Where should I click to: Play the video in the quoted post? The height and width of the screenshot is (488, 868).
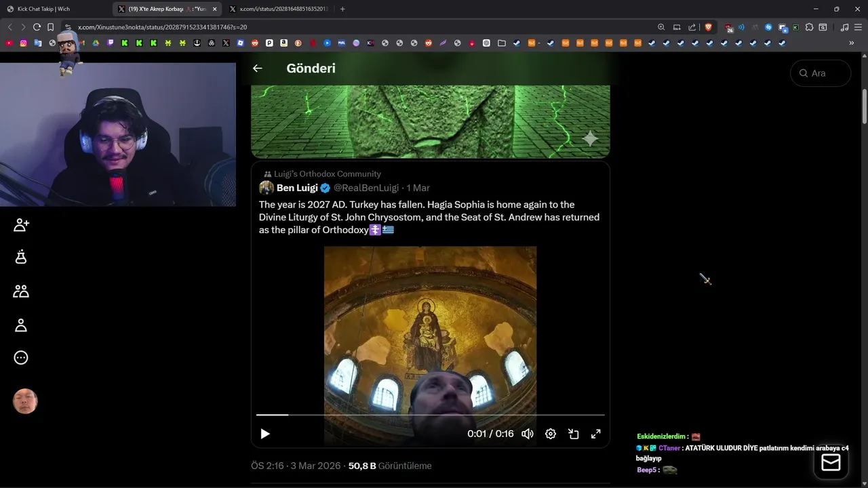(x=265, y=434)
